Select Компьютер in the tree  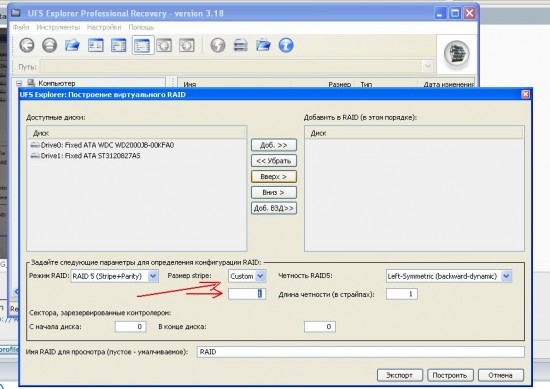pos(57,83)
